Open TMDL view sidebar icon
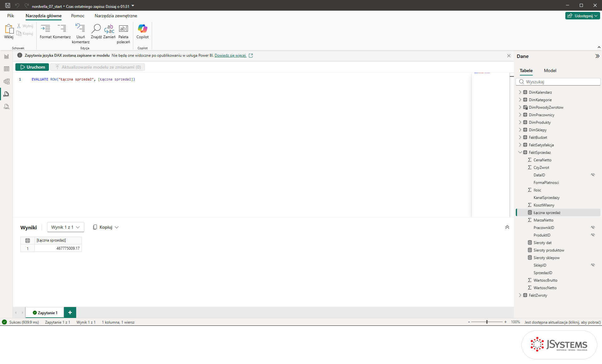 pos(6,107)
